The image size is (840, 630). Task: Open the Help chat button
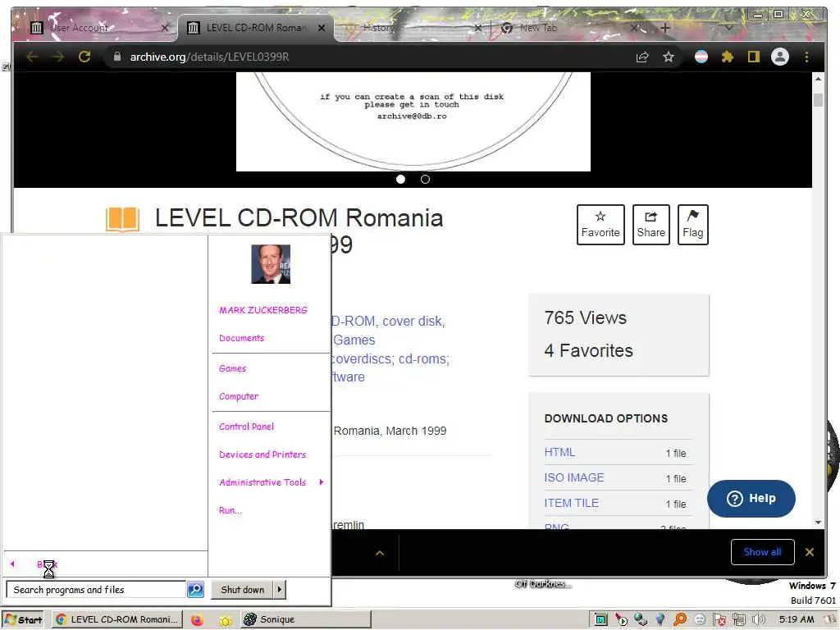pos(751,498)
